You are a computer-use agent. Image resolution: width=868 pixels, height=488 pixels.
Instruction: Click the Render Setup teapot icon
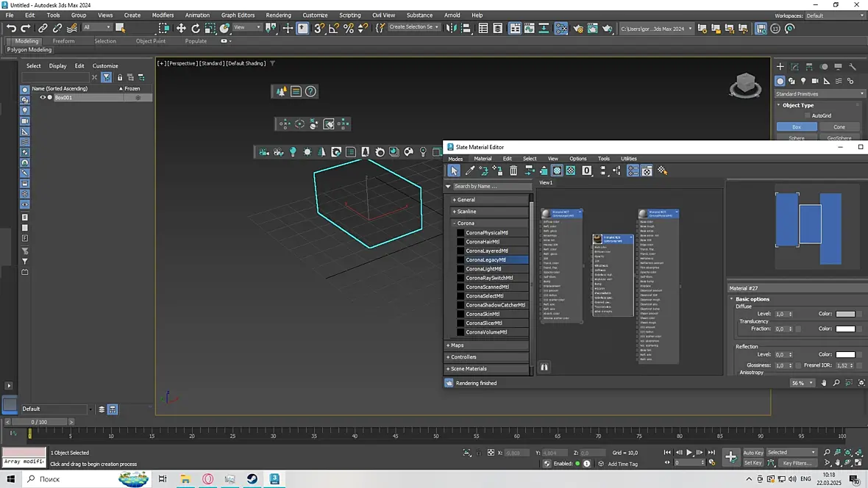click(x=578, y=28)
